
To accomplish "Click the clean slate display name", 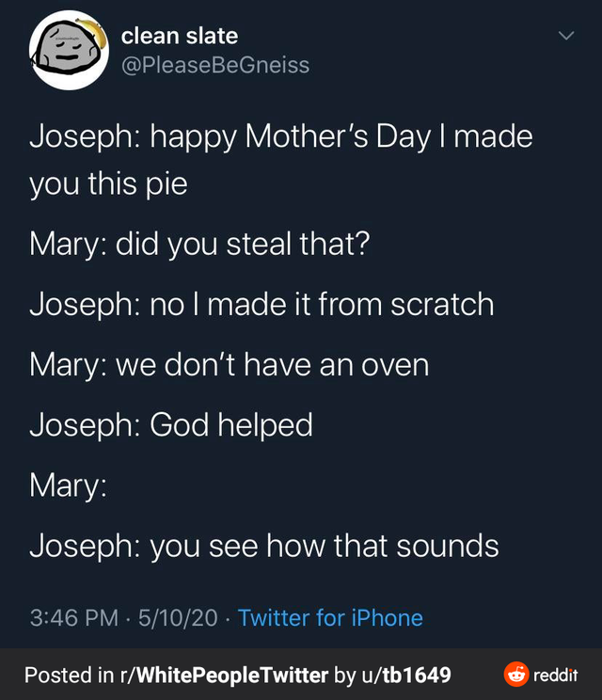I will [x=179, y=36].
